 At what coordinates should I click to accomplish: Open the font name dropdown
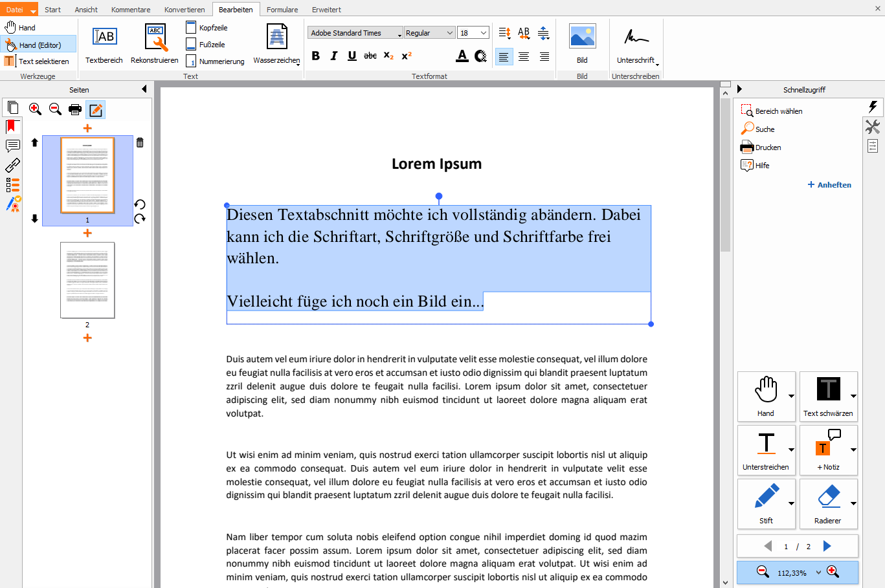tap(355, 33)
